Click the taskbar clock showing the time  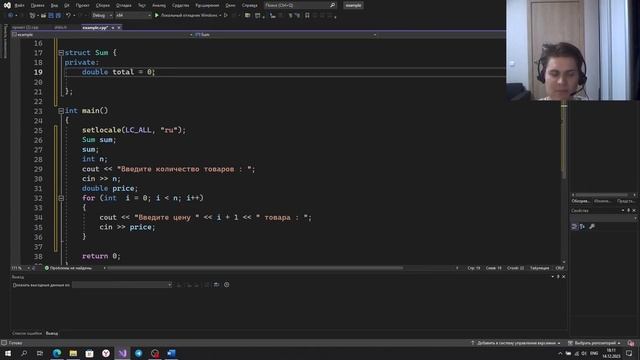611,353
